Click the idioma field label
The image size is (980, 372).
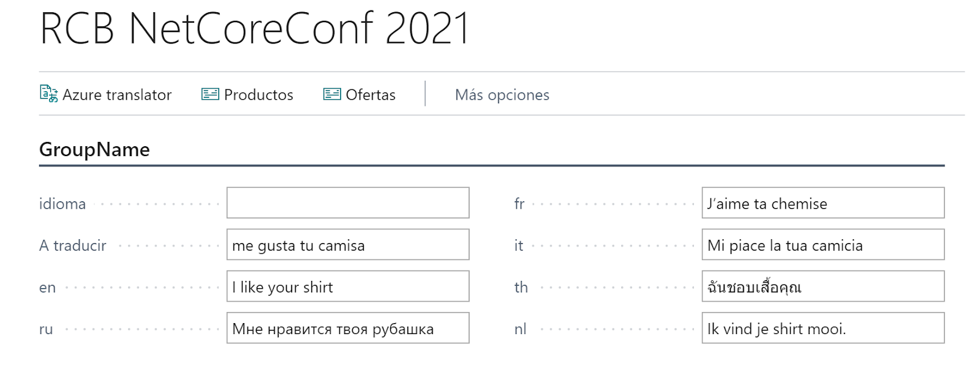62,204
